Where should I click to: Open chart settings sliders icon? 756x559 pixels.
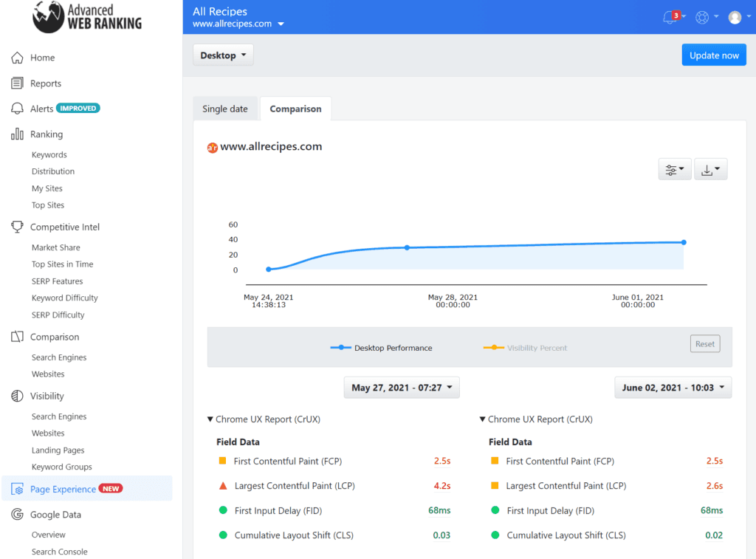675,169
